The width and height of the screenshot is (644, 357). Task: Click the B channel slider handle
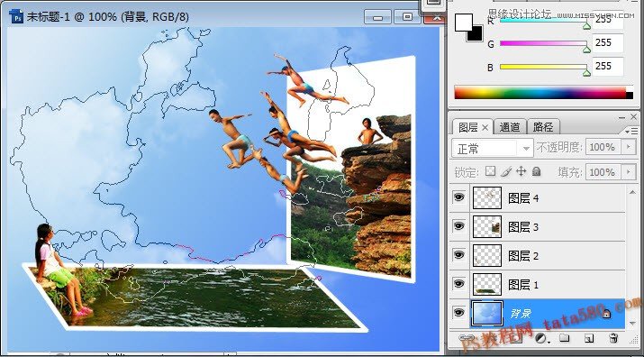coord(587,73)
